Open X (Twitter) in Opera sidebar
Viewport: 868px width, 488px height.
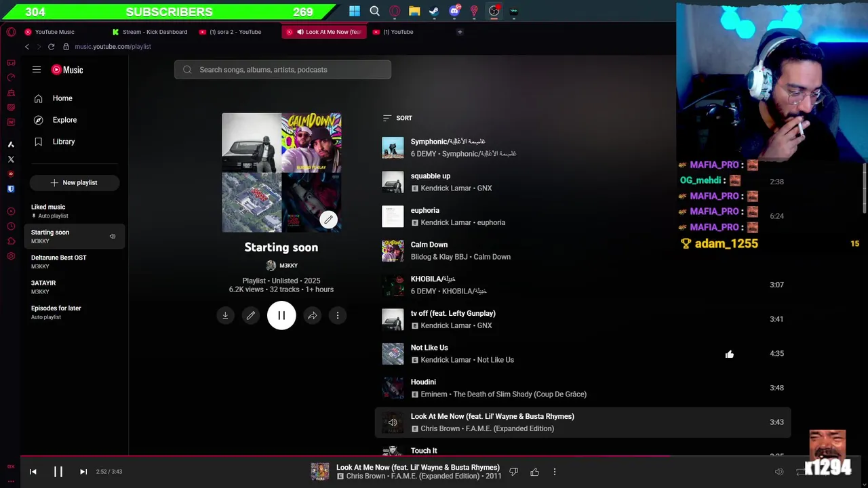(x=11, y=159)
